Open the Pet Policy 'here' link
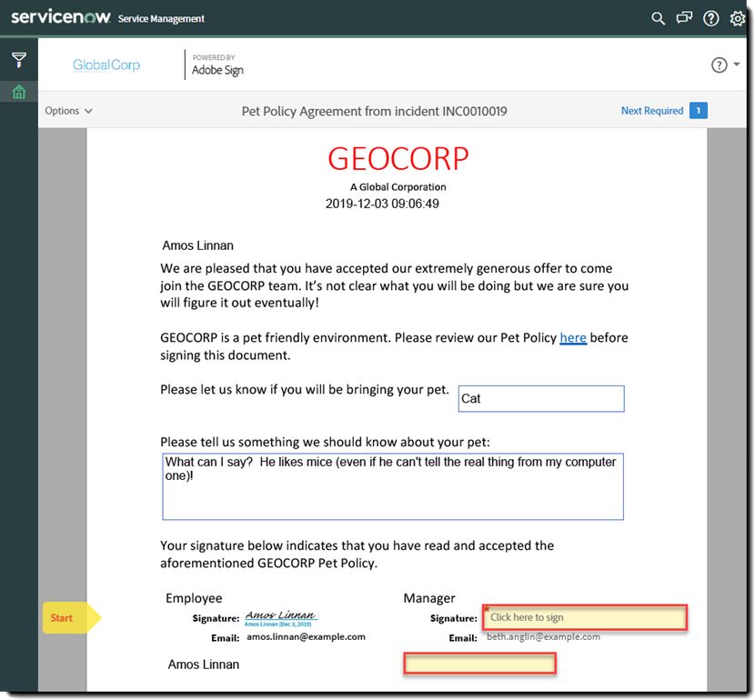The width and height of the screenshot is (755, 700). [573, 338]
